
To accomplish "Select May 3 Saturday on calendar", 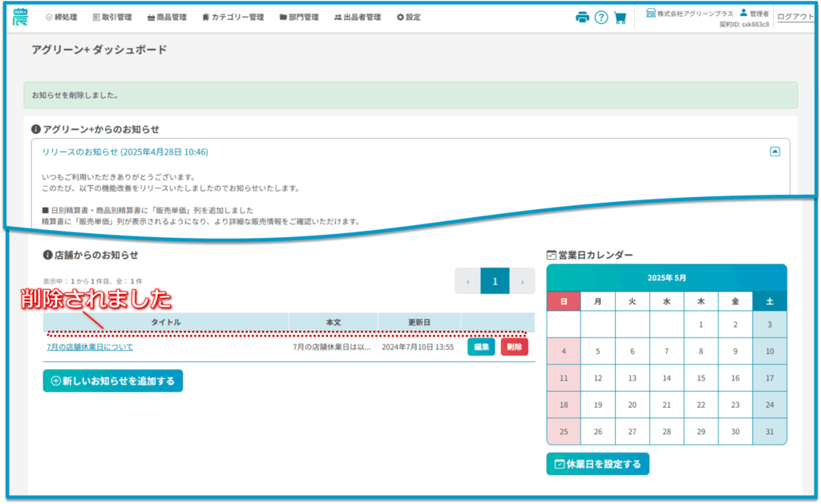I will click(x=770, y=325).
